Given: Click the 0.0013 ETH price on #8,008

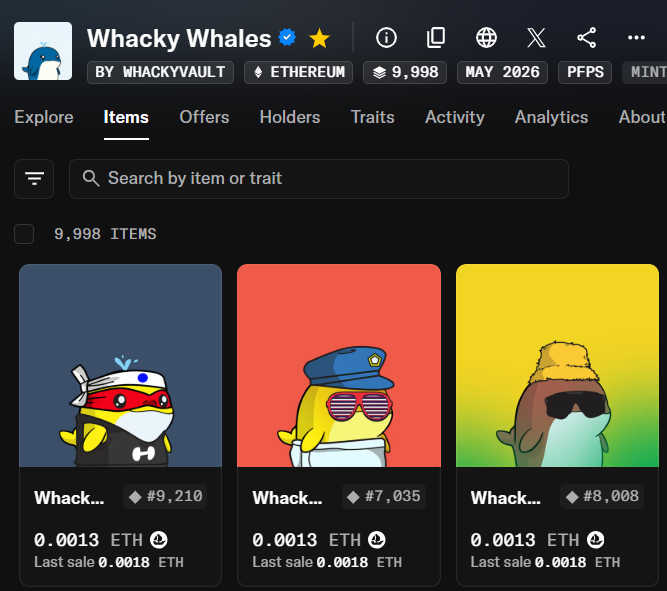Looking at the screenshot, I should tap(524, 540).
